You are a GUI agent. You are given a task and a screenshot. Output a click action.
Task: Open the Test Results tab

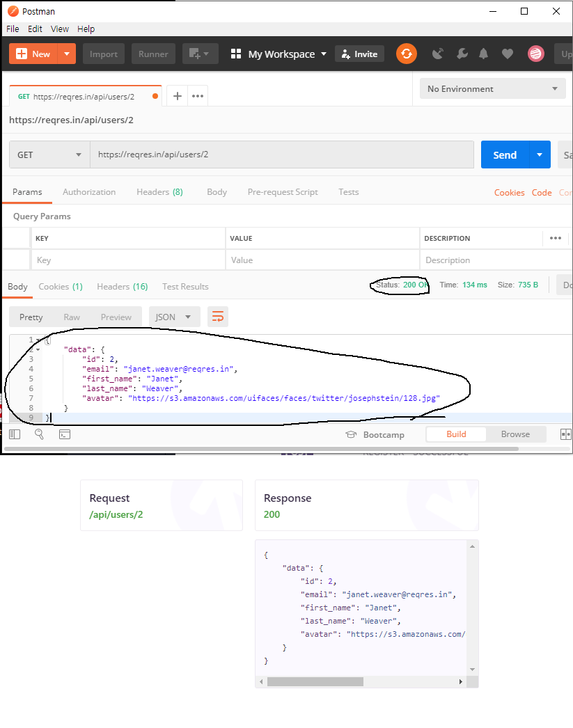185,287
